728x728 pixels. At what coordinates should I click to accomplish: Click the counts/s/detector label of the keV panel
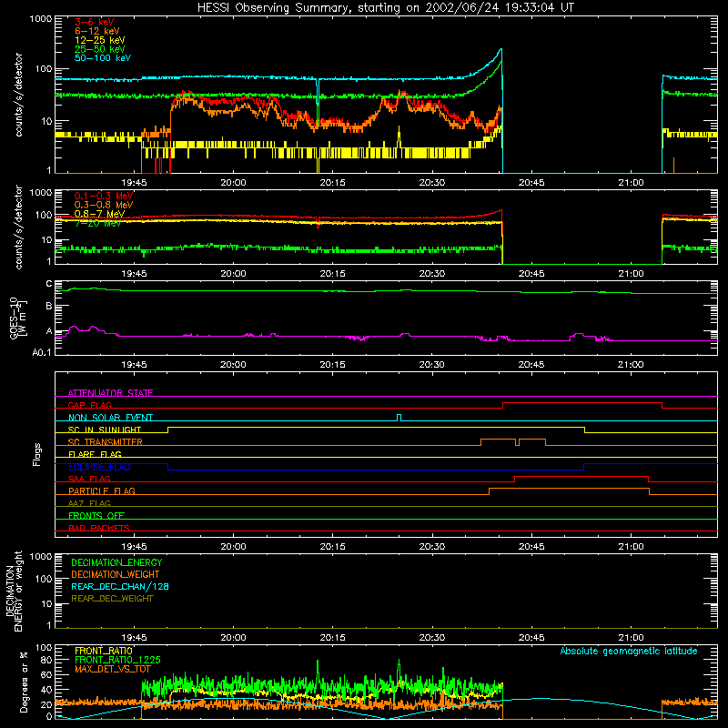click(18, 95)
